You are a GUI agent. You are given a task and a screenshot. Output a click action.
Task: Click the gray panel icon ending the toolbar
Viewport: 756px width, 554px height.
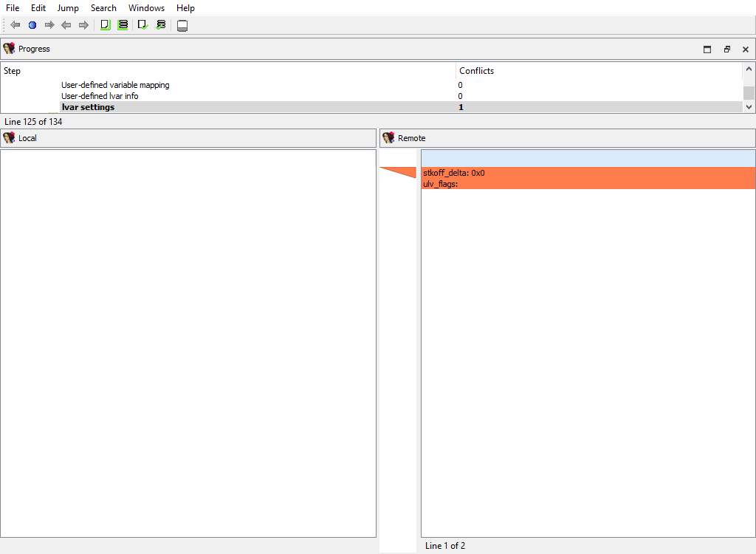click(x=182, y=26)
